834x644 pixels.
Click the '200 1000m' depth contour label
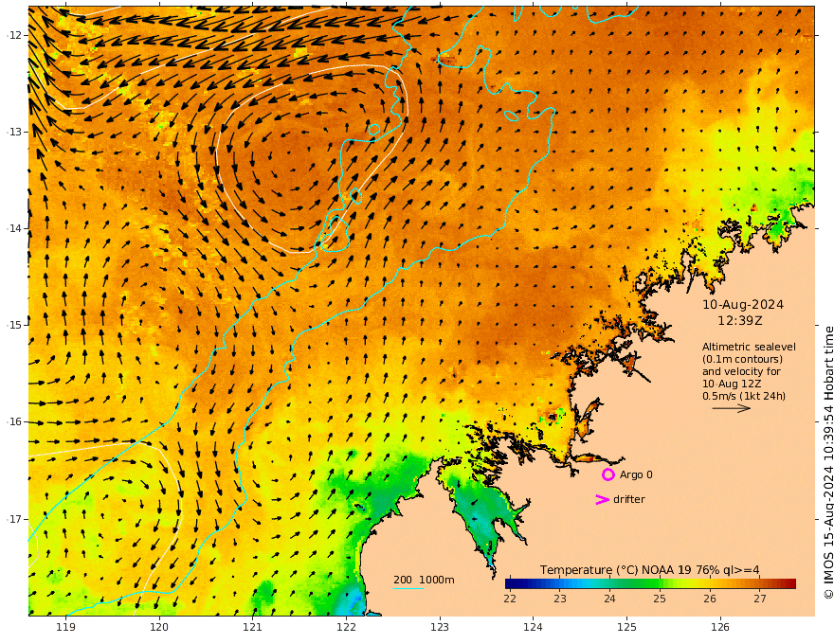pos(424,580)
